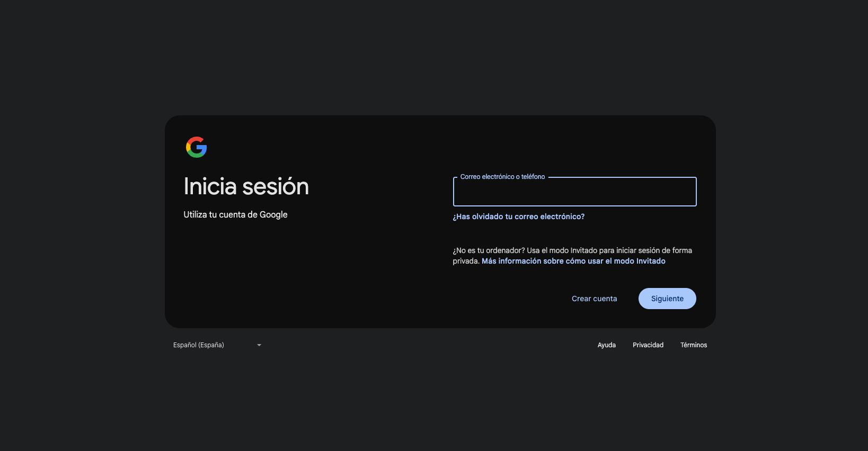The height and width of the screenshot is (451, 868).
Task: Click the language dropdown arrow caret
Action: pos(259,345)
